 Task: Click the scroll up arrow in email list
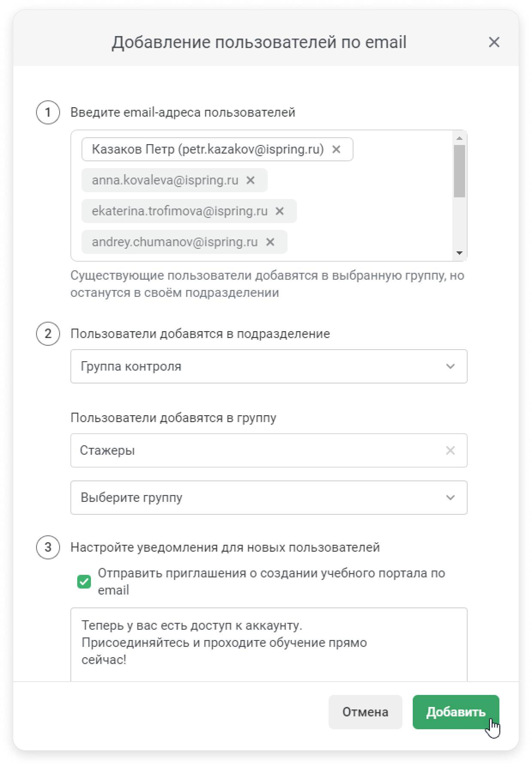459,138
